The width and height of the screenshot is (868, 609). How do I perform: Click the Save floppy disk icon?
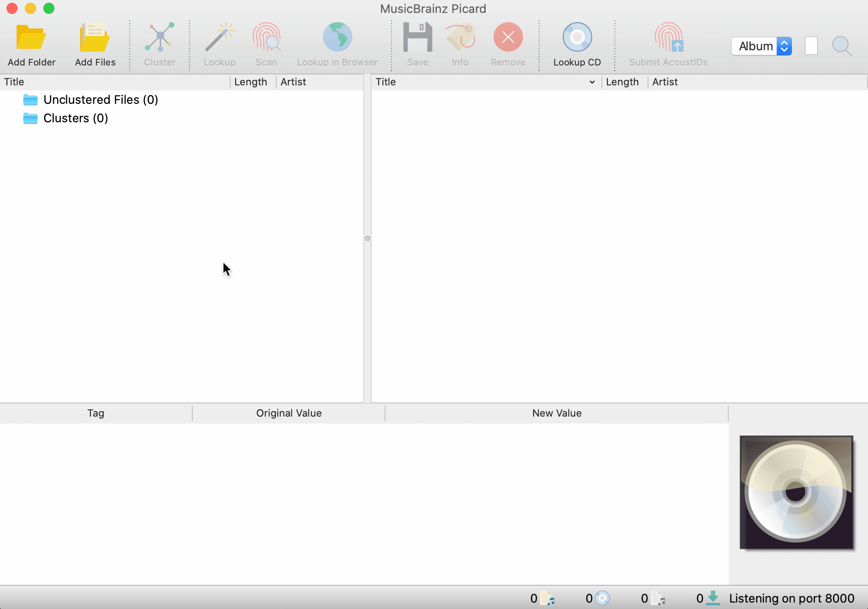(x=417, y=38)
